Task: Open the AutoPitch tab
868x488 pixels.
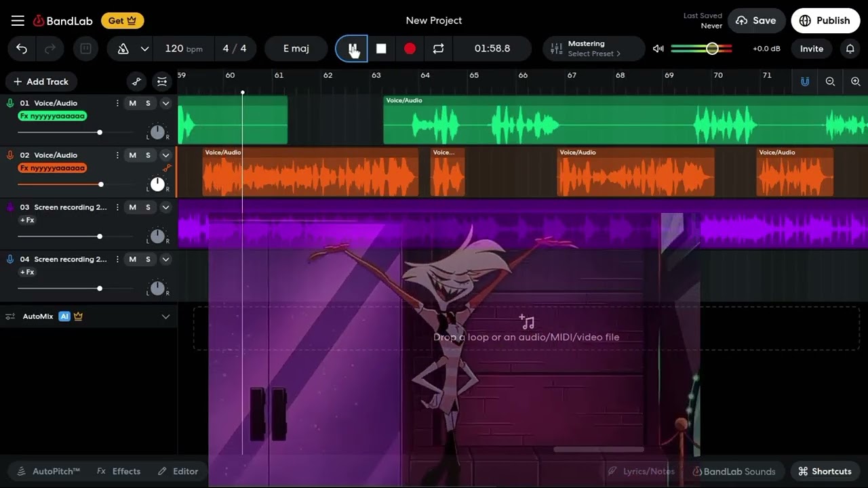Action: coord(48,471)
